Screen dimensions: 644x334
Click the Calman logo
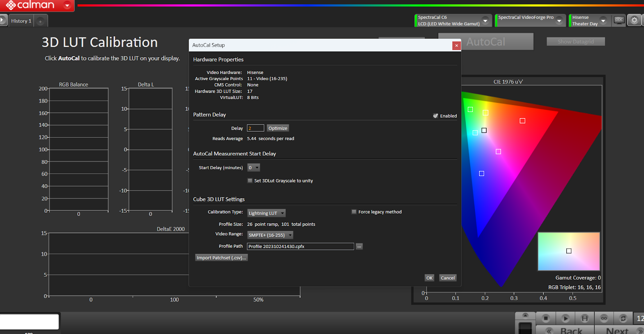[x=30, y=5]
